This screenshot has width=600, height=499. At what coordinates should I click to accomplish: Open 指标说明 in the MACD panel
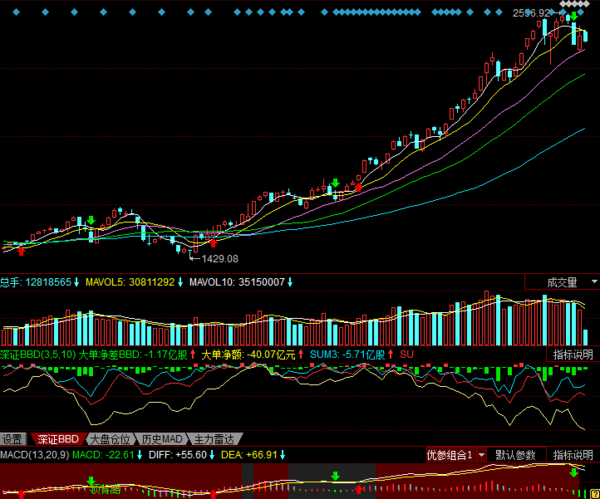tap(573, 455)
